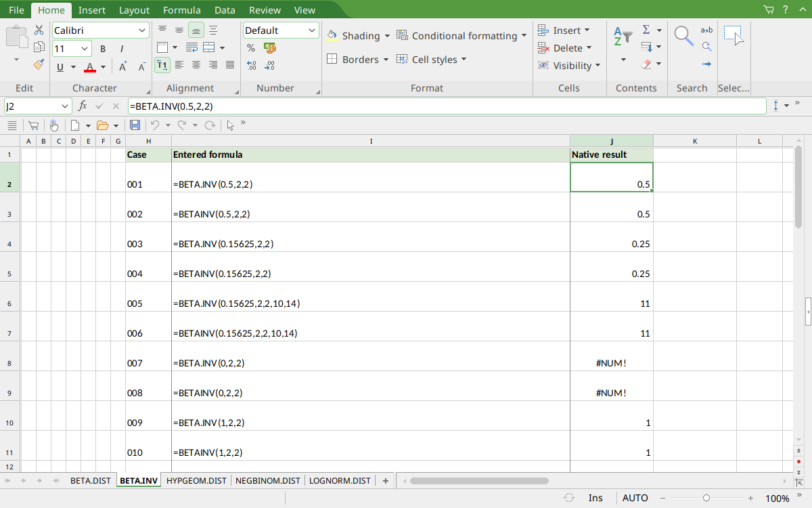Open Search with magnifying glass icon
Screen dimensions: 812x508
[x=683, y=35]
